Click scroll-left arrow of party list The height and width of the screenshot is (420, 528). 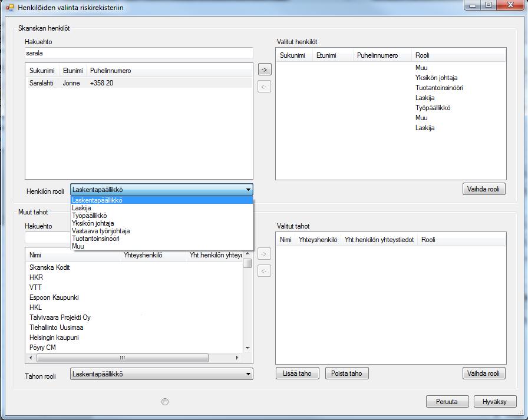tap(31, 358)
